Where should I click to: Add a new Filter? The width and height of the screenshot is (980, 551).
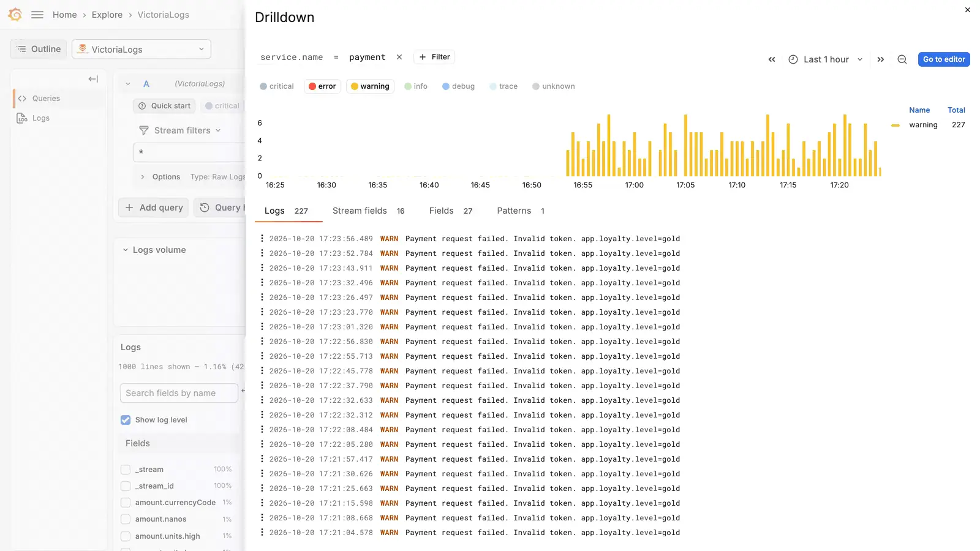[434, 57]
